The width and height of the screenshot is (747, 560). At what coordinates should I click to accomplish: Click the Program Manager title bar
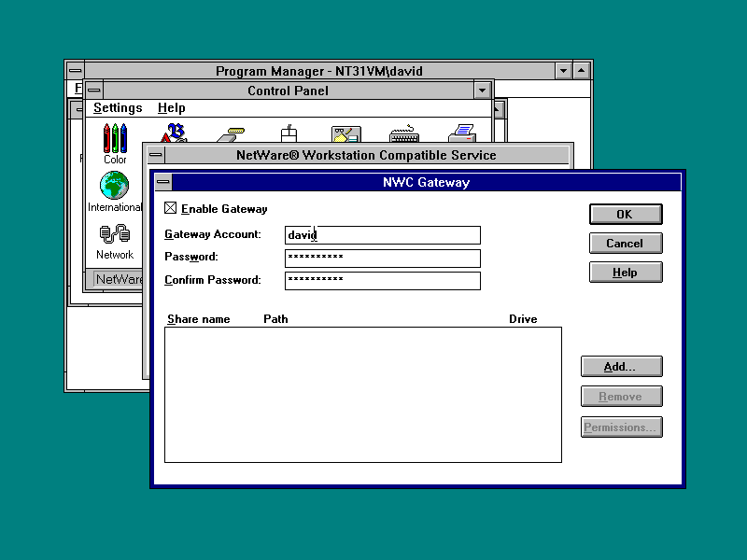click(319, 71)
